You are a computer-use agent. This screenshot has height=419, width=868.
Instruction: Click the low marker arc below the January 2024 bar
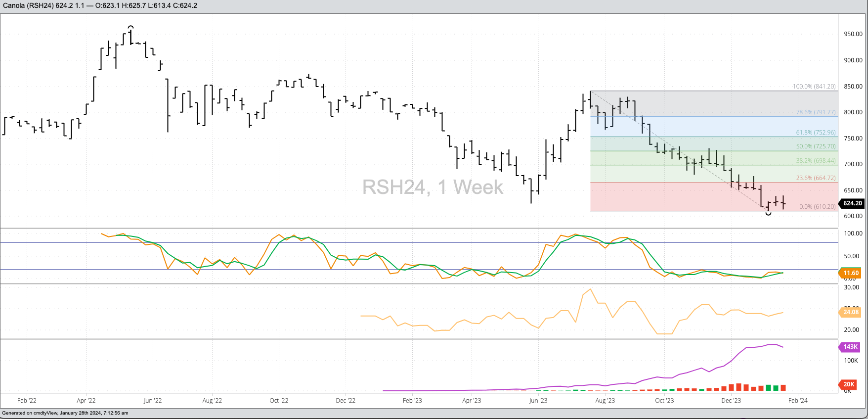tap(768, 214)
